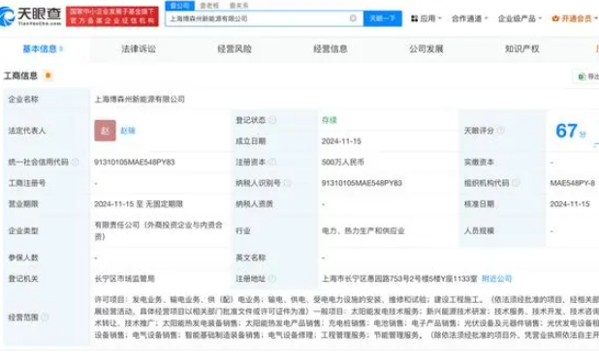Click the 导出 export spreadsheet icon
Viewport: 599px width, 364px height.
point(582,76)
